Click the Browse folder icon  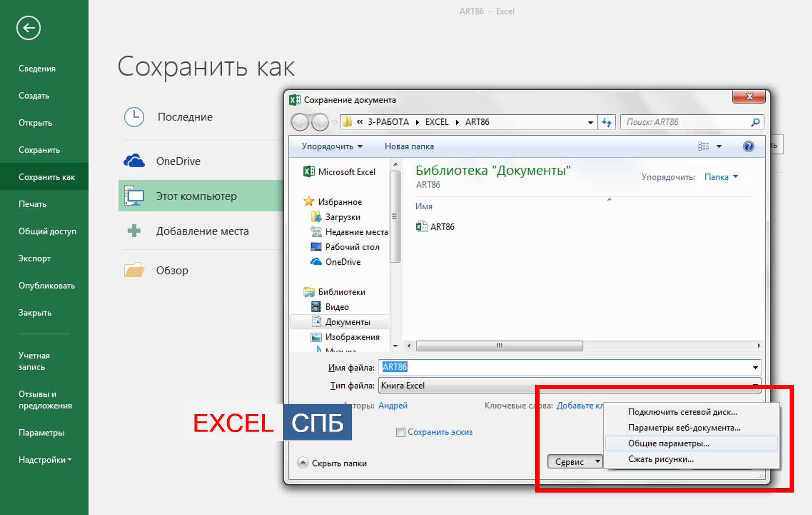click(x=134, y=270)
